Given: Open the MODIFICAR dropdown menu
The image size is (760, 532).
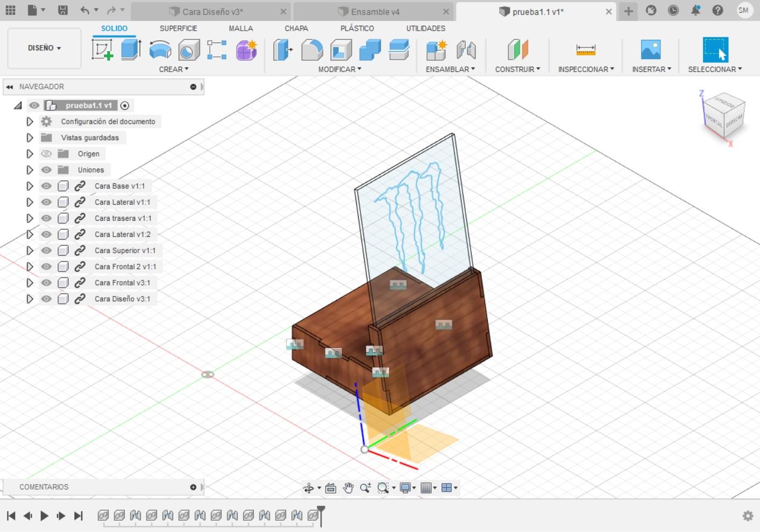Looking at the screenshot, I should pyautogui.click(x=339, y=69).
